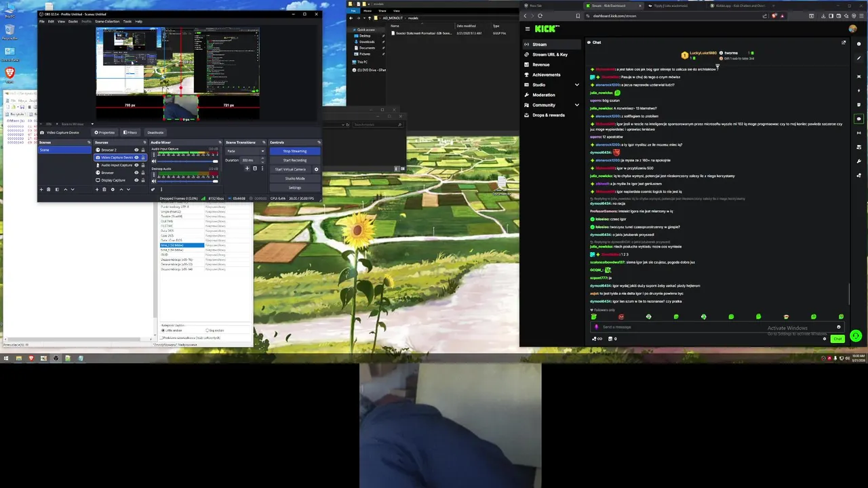
Task: Open OBS Tools menu
Action: coord(127,21)
